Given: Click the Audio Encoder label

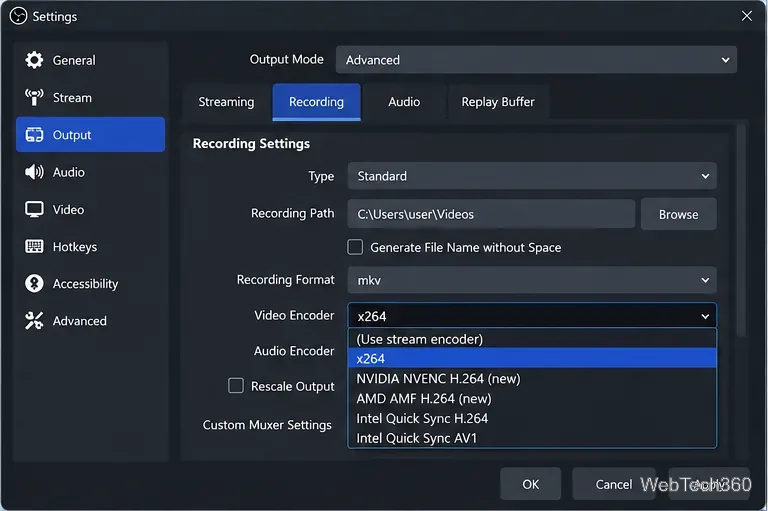Looking at the screenshot, I should point(294,351).
